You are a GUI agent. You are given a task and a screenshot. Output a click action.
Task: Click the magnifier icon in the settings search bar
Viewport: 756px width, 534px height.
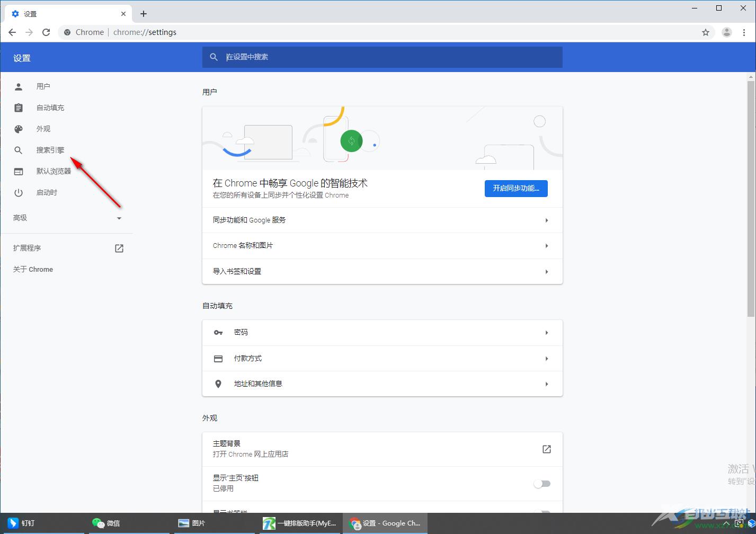[214, 57]
